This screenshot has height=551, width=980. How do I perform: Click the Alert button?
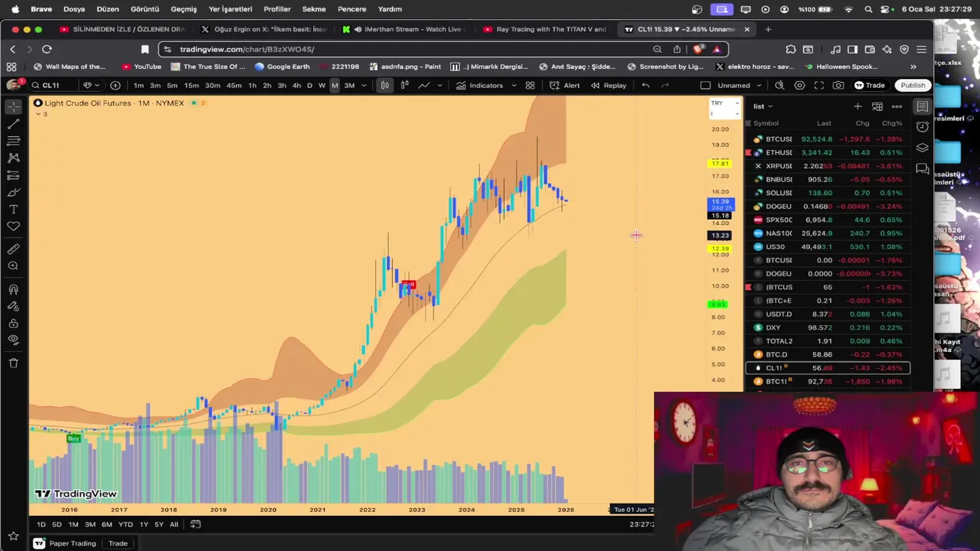[x=565, y=85]
